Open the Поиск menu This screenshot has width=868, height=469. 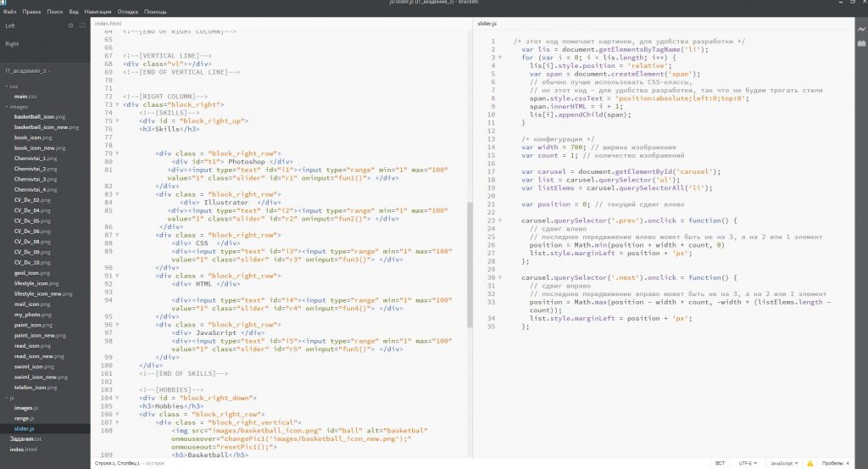pos(55,12)
